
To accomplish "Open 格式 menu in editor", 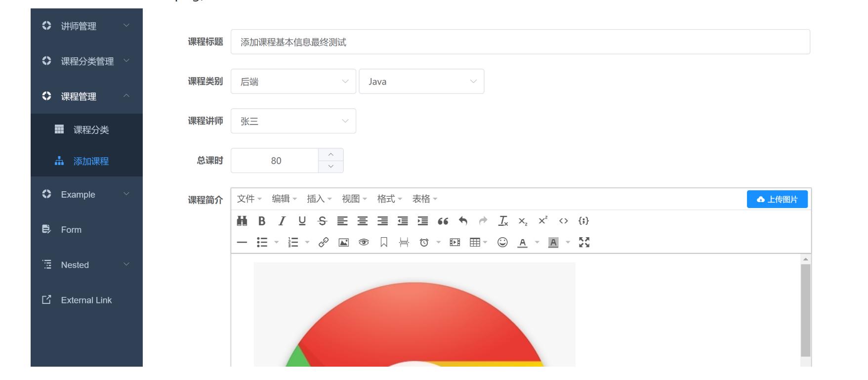I will [x=389, y=199].
